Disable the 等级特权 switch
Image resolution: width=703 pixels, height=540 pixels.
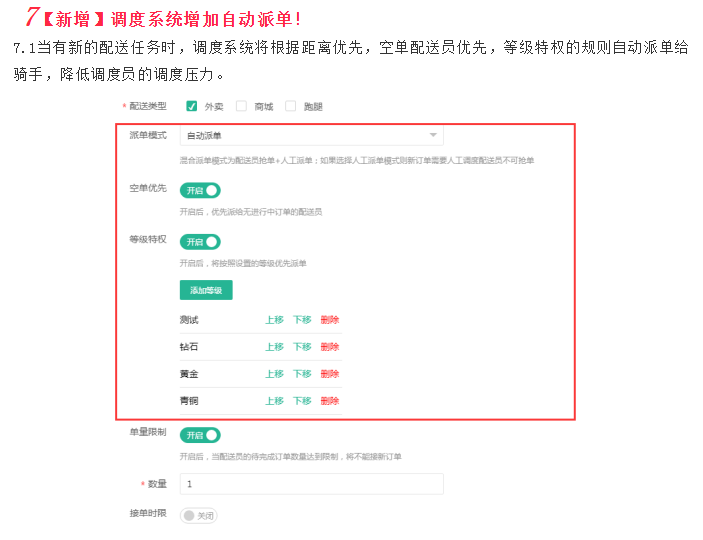pyautogui.click(x=200, y=242)
